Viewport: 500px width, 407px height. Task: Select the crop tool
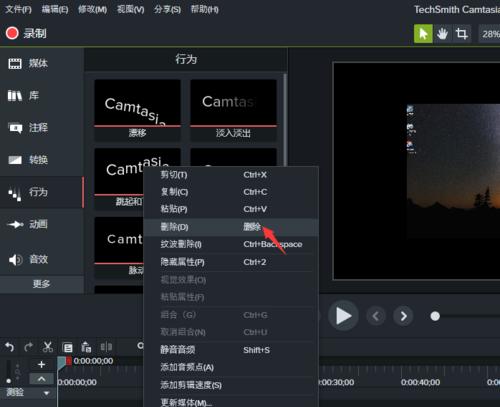462,34
